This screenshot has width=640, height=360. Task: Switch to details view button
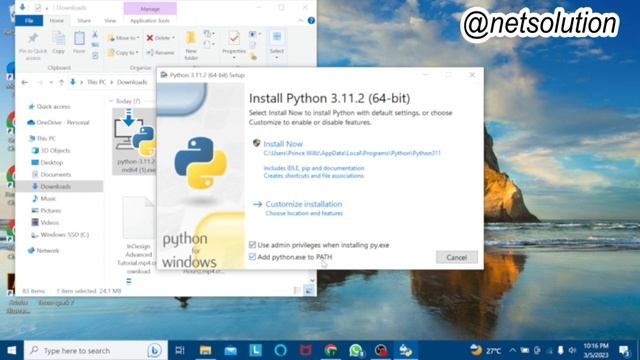pyautogui.click(x=298, y=291)
